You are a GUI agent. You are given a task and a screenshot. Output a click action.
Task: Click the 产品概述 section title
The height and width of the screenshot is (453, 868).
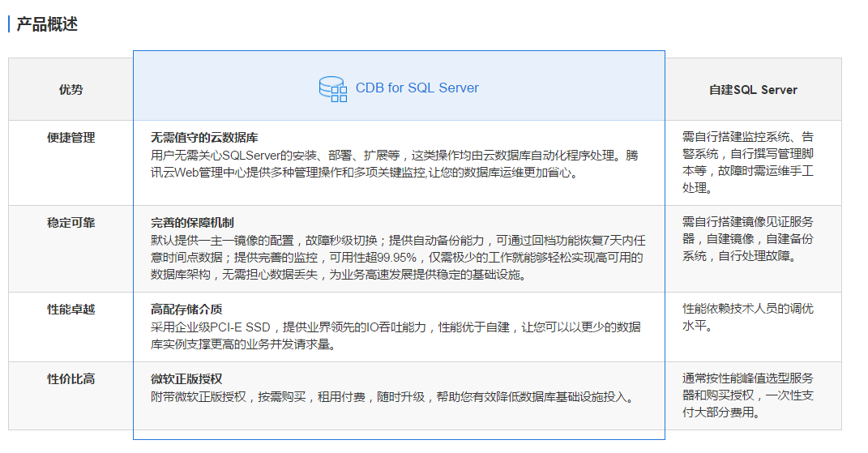click(47, 24)
